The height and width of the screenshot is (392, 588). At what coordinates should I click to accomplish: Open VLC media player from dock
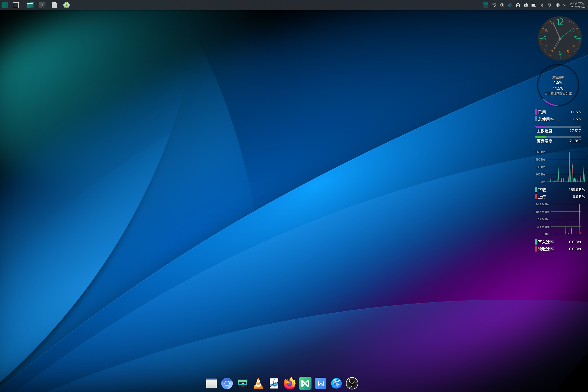click(x=258, y=383)
